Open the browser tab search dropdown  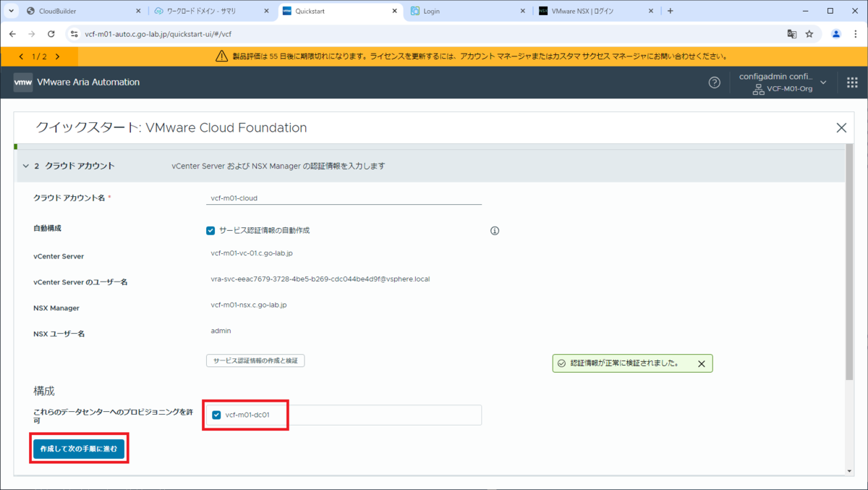(11, 11)
